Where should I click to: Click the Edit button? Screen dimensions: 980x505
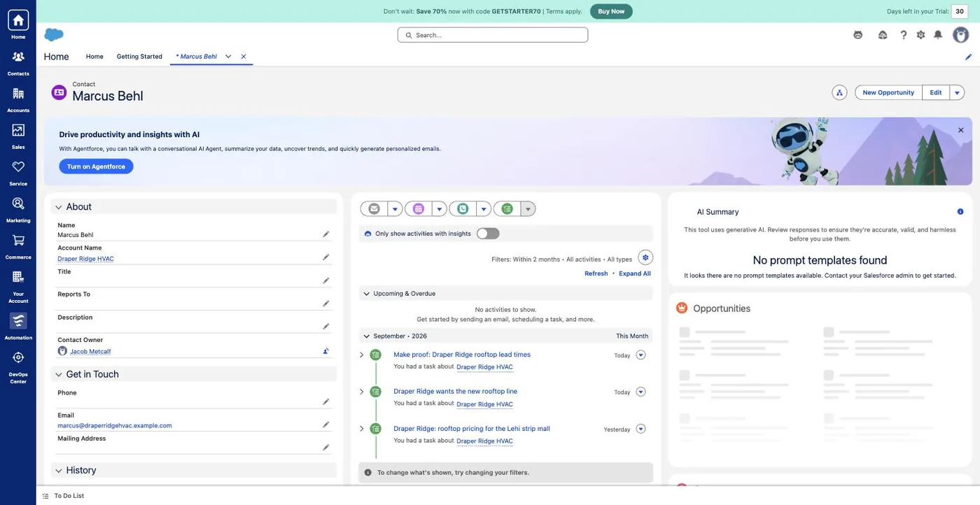point(936,92)
